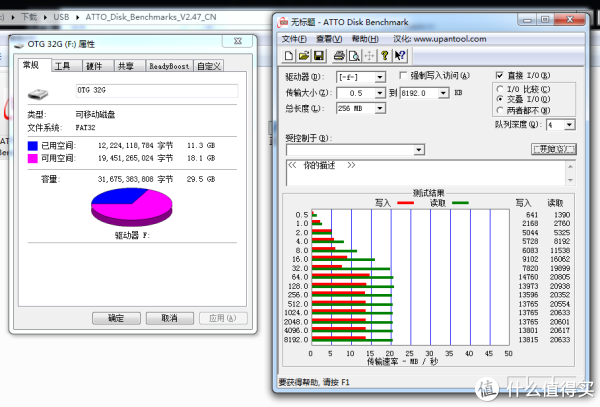The width and height of the screenshot is (600, 407).
Task: Click the FAT32 file system value
Action: [x=85, y=128]
